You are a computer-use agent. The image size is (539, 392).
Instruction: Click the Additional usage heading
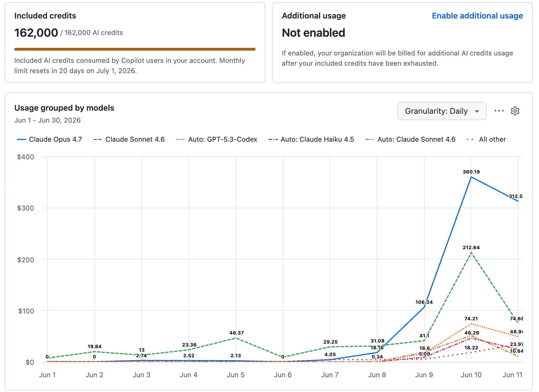pos(314,16)
